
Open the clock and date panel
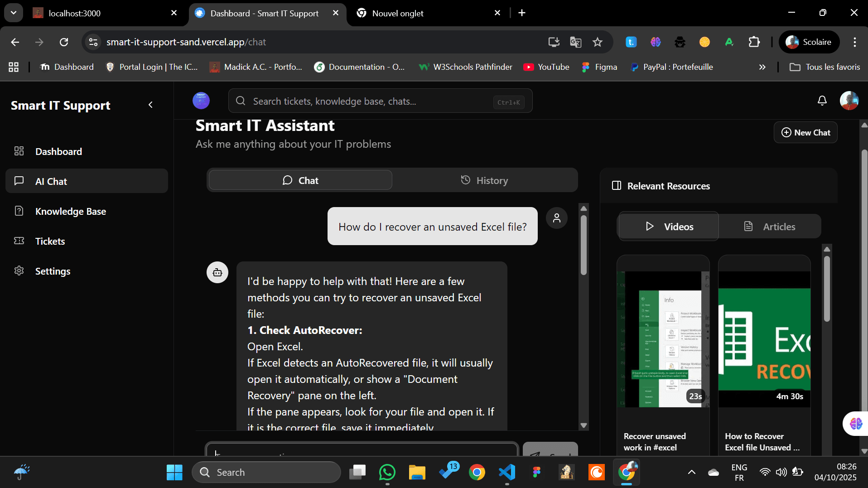click(835, 472)
